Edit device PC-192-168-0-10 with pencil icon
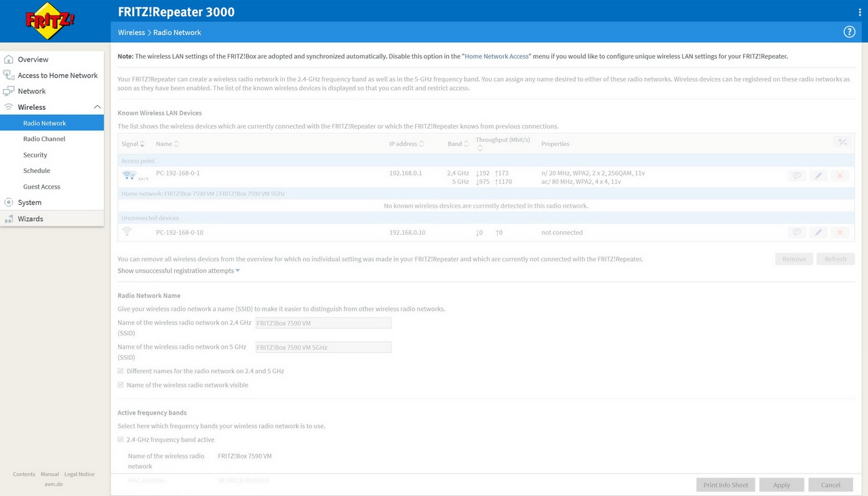Screen dimensions: 868x496 point(818,232)
